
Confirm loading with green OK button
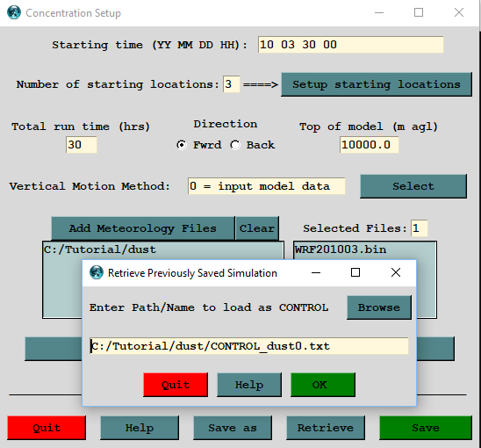(323, 385)
